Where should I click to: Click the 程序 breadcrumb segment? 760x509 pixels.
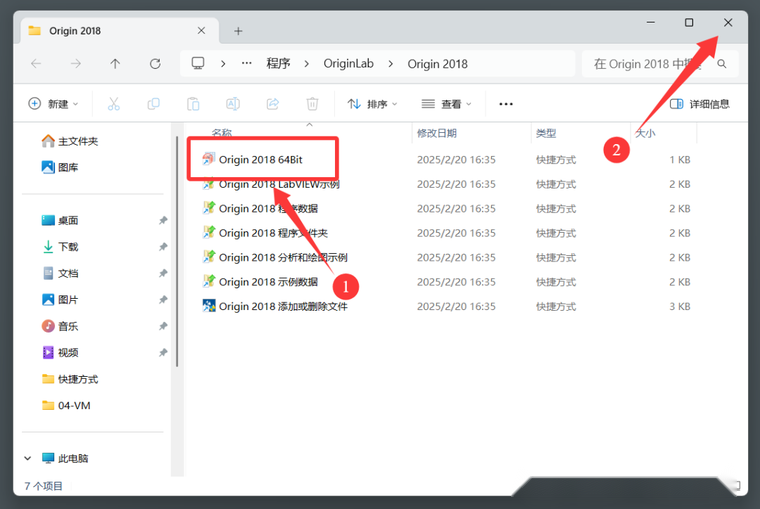pos(278,64)
